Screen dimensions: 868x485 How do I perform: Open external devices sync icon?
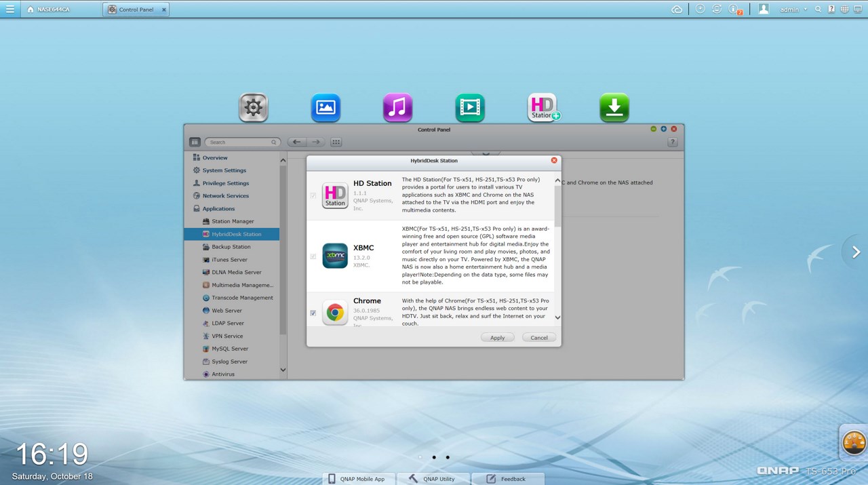717,9
